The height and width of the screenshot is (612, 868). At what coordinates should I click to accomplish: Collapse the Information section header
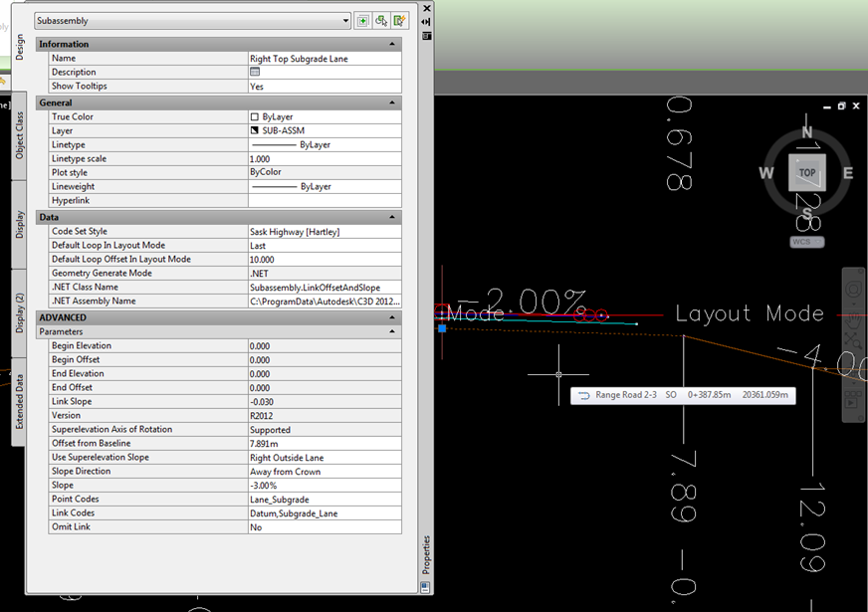pos(394,44)
